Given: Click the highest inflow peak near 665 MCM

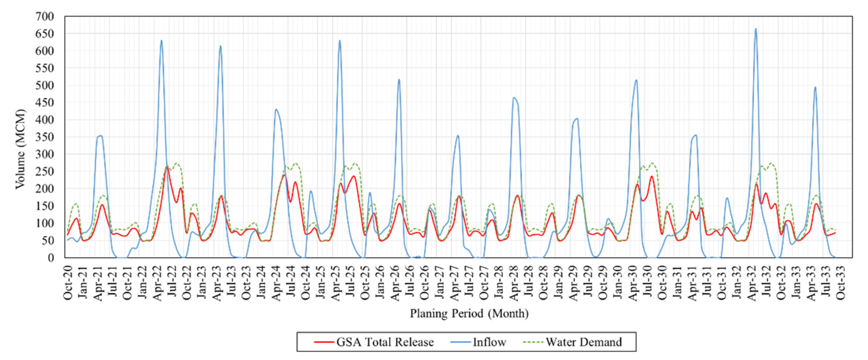Looking at the screenshot, I should [x=756, y=29].
